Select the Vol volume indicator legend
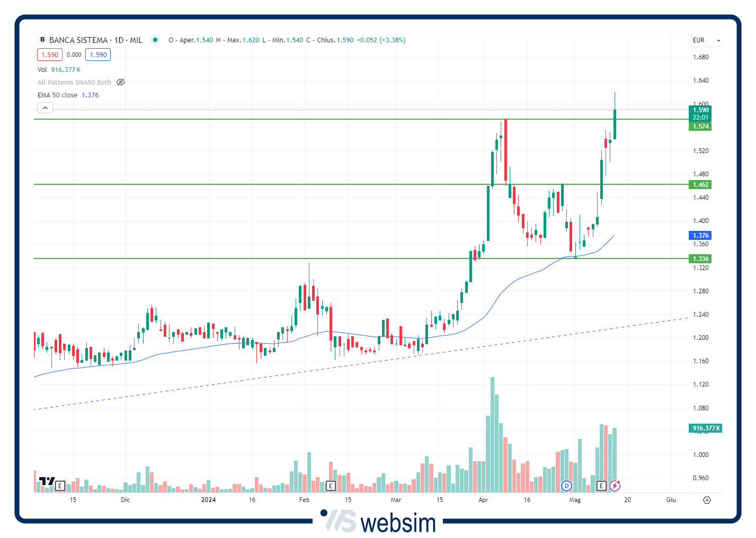The image size is (756, 538). (x=42, y=69)
